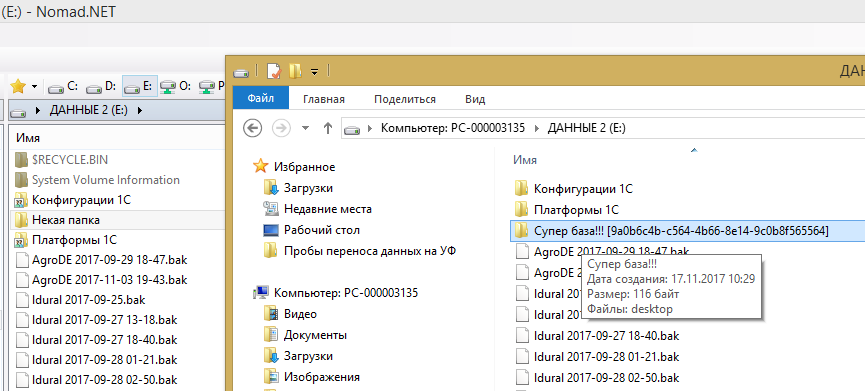Open Пробы переноса данных на УФ favorite
This screenshot has height=391, width=865.
[x=370, y=251]
